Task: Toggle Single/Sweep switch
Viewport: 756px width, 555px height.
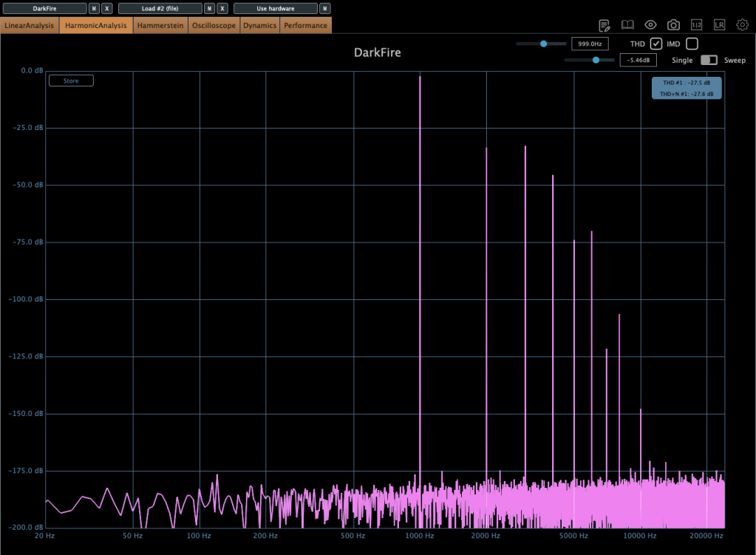Action: pyautogui.click(x=709, y=60)
